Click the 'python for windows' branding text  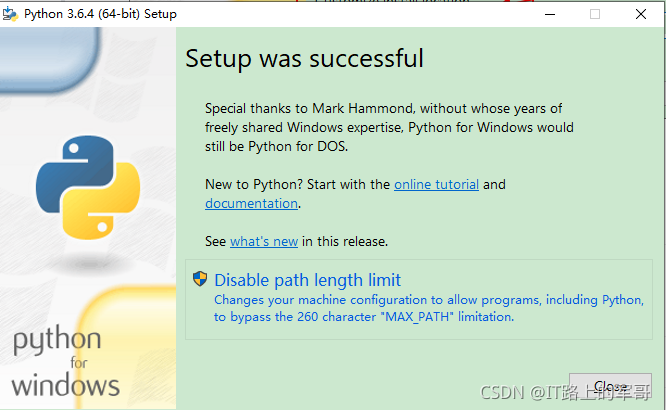tap(65, 362)
